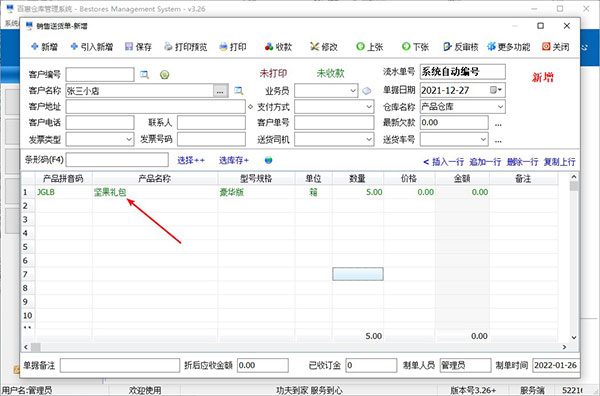Click the horizontal scrollbar right arrow

tap(564, 347)
